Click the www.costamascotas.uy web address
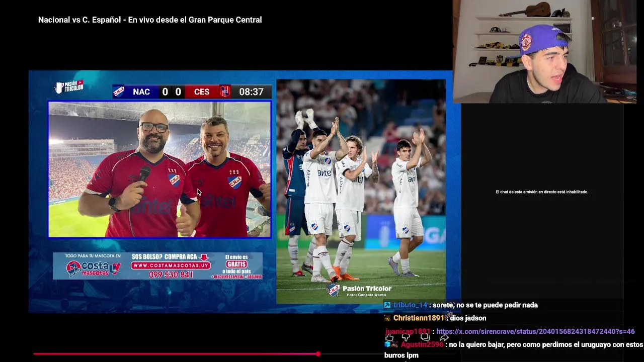This screenshot has height=362, width=644. (171, 265)
